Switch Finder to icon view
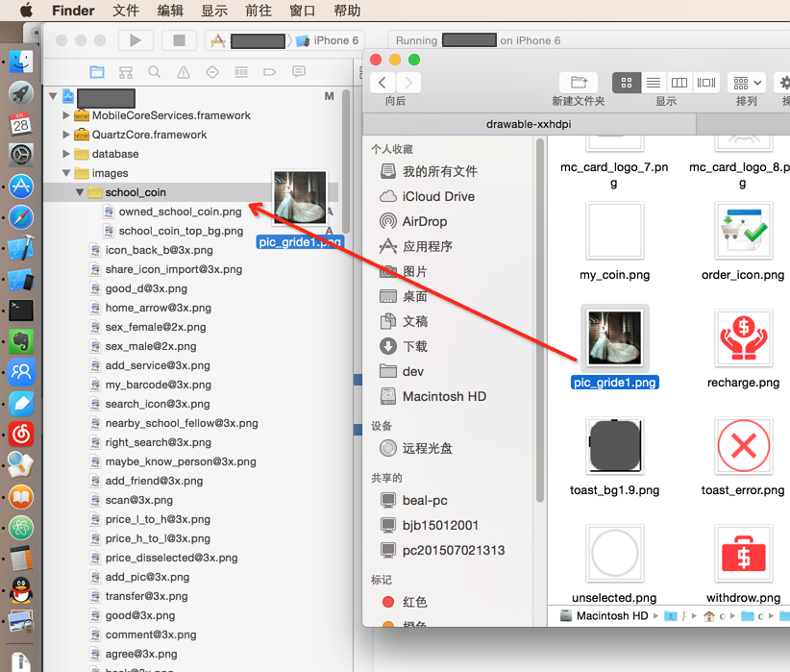Screen dimensions: 790x672 click(x=627, y=83)
